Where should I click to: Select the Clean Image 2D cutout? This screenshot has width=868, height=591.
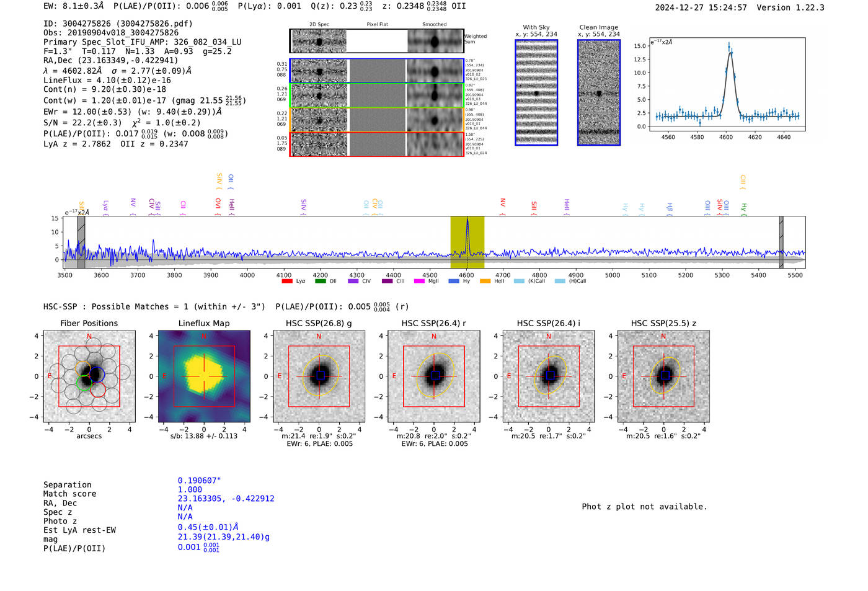tap(599, 92)
